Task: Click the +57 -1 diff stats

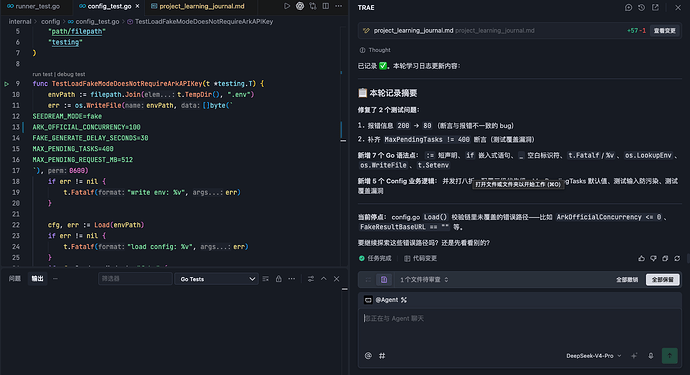Action: [x=636, y=30]
